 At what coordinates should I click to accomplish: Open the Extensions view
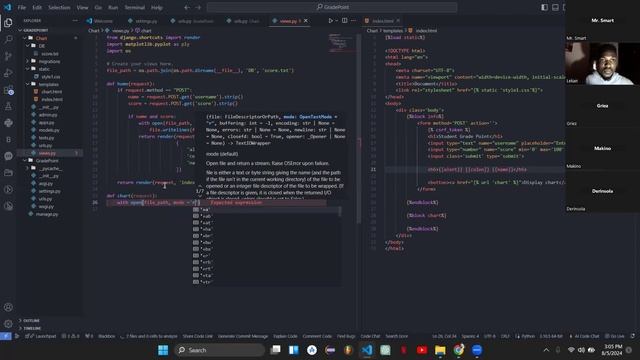point(8,90)
